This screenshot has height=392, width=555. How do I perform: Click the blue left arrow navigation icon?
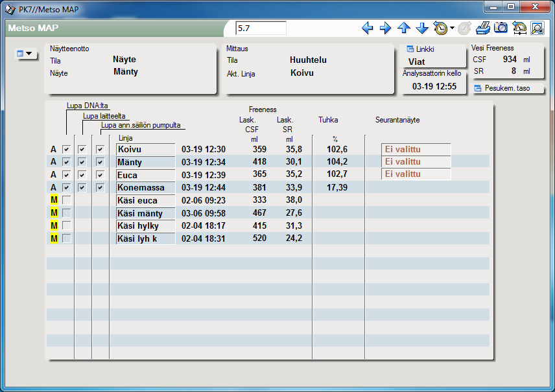[368, 28]
